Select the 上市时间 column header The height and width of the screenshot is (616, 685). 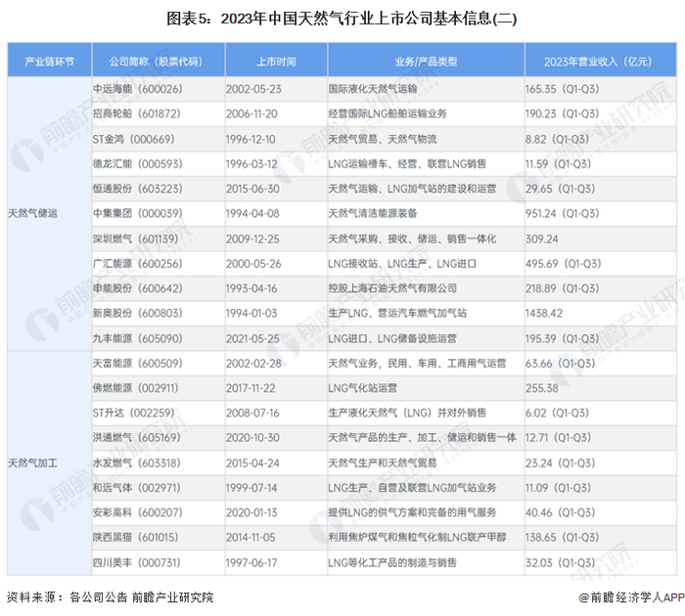point(276,62)
